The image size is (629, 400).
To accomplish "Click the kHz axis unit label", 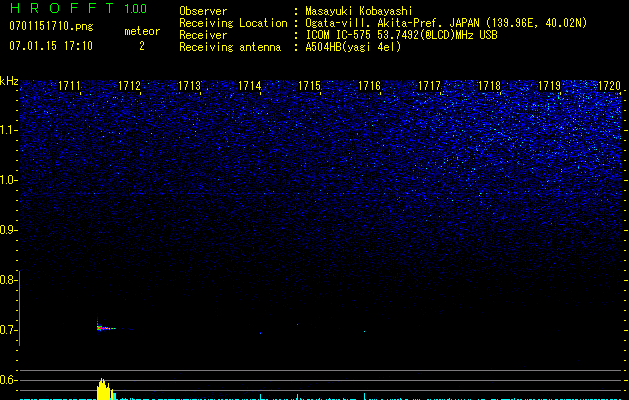I will point(9,81).
